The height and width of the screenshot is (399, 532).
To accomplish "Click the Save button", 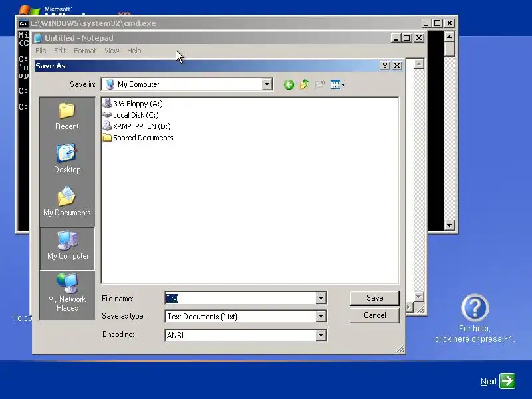I will pos(374,298).
